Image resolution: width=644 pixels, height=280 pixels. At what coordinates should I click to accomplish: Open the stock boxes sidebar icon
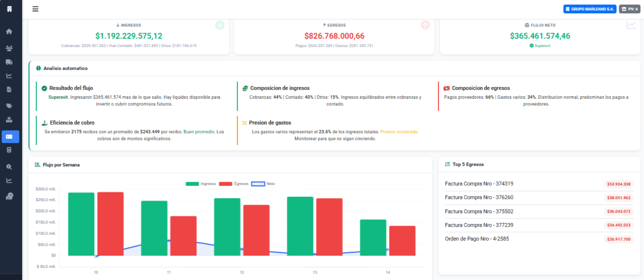(x=9, y=120)
